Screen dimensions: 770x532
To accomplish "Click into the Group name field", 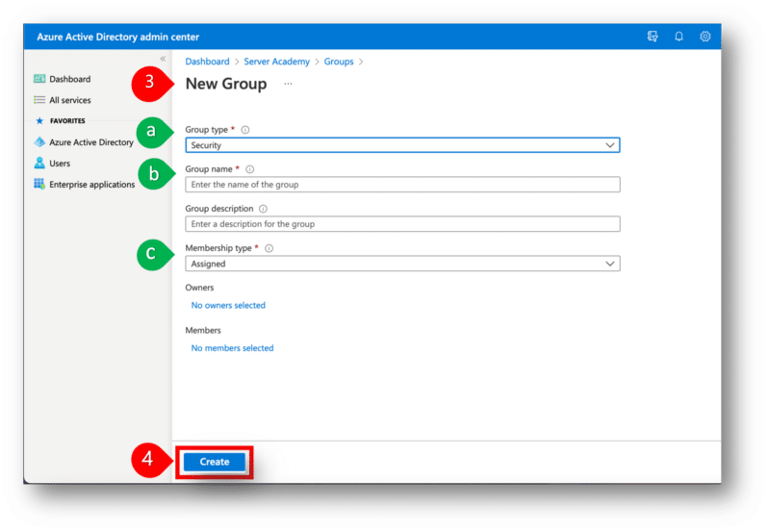I will [x=401, y=185].
